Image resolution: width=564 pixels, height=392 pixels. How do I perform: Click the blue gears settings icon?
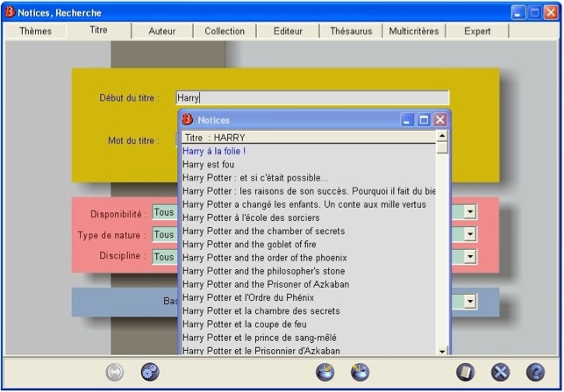pos(150,372)
